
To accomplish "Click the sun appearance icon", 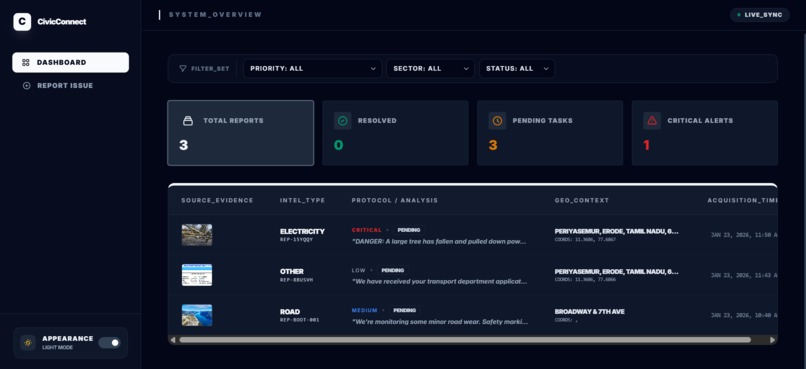I will coord(28,343).
